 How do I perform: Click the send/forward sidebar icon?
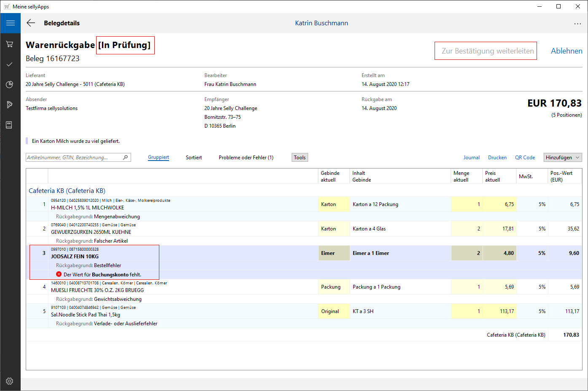tap(10, 104)
